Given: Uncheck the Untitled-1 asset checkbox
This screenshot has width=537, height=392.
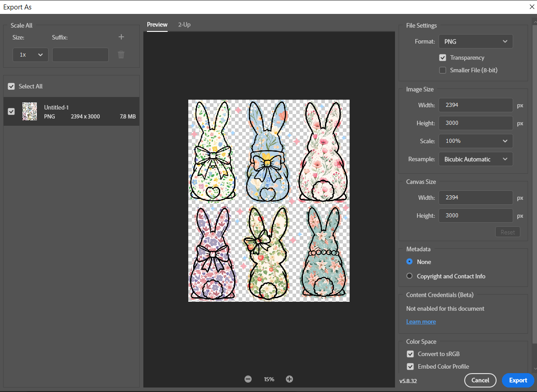Looking at the screenshot, I should (11, 111).
